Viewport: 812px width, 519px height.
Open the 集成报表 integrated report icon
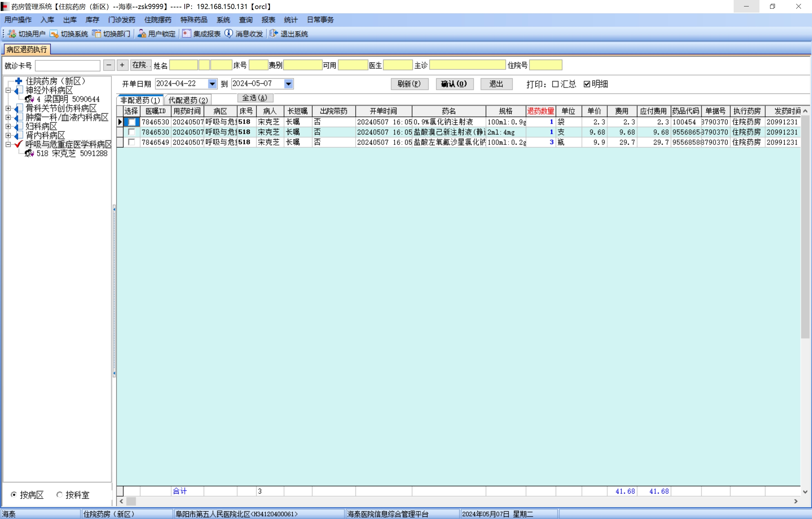point(186,34)
